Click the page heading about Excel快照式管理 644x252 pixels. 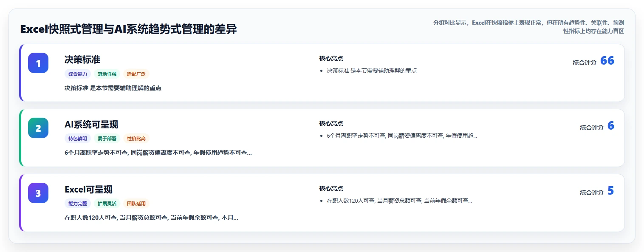point(128,29)
